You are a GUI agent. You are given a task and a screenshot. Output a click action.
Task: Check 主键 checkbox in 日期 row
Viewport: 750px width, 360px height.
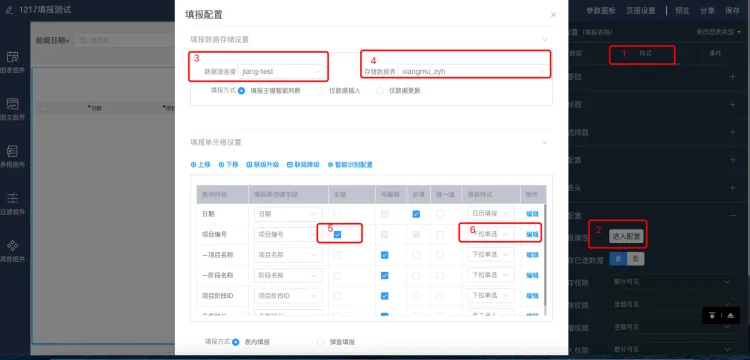point(338,214)
